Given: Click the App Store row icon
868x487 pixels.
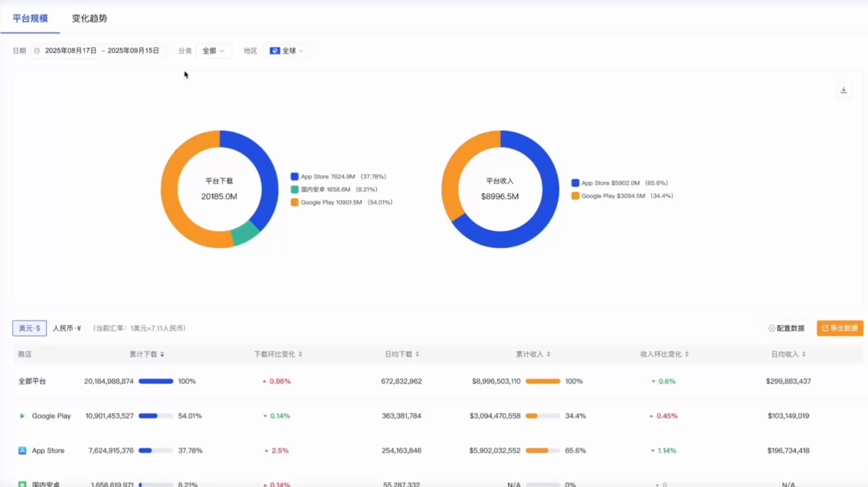Looking at the screenshot, I should (22, 450).
